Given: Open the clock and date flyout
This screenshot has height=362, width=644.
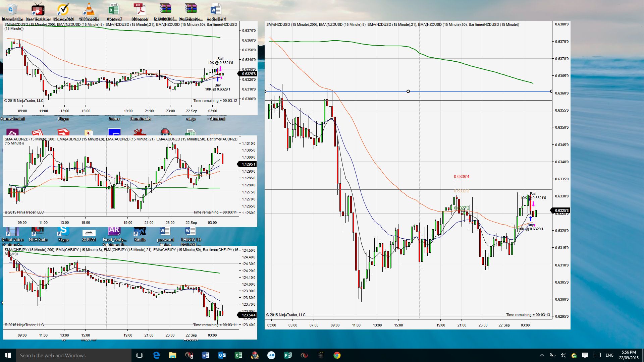Looking at the screenshot, I should [629, 355].
